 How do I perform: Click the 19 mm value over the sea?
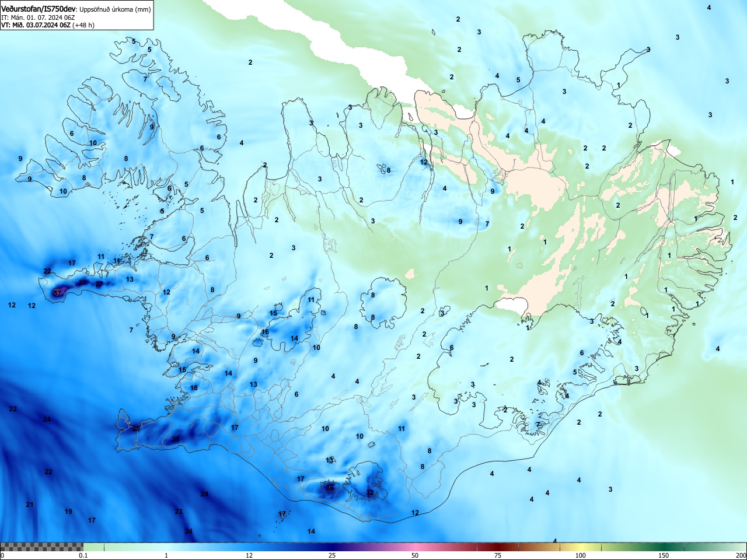coord(68,512)
